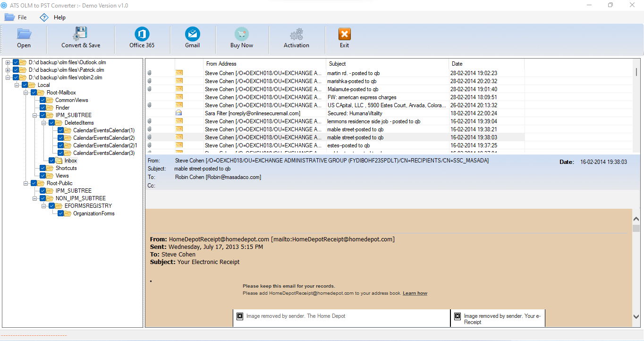Click open-envelope icon on Sara Filter row
The height and width of the screenshot is (341, 644).
179,113
